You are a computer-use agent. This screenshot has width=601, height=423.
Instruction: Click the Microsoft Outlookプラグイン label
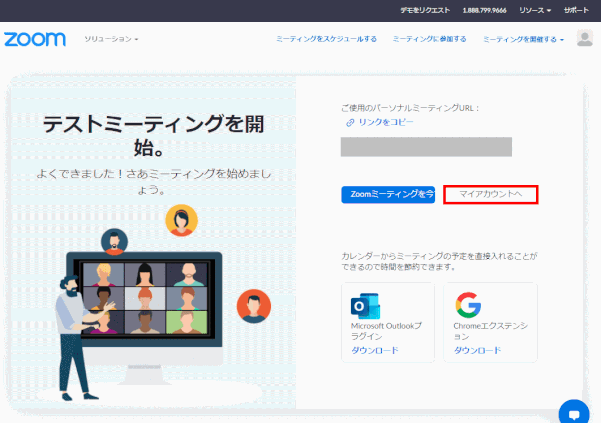point(386,331)
